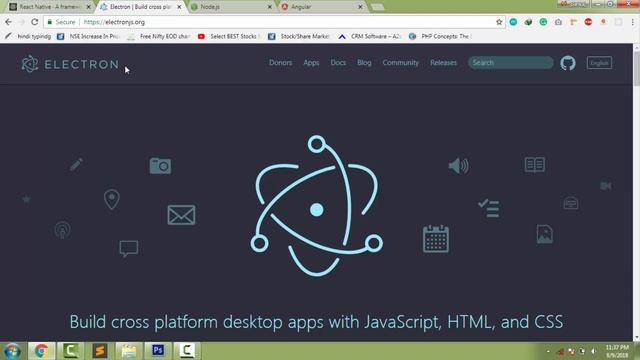Open the PHP Concepts bookmark

pyautogui.click(x=440, y=36)
